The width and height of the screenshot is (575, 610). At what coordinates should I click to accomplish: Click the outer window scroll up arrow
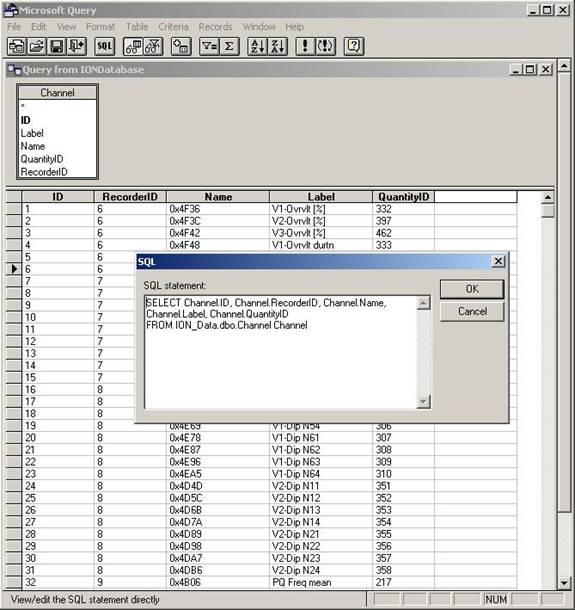tap(564, 66)
